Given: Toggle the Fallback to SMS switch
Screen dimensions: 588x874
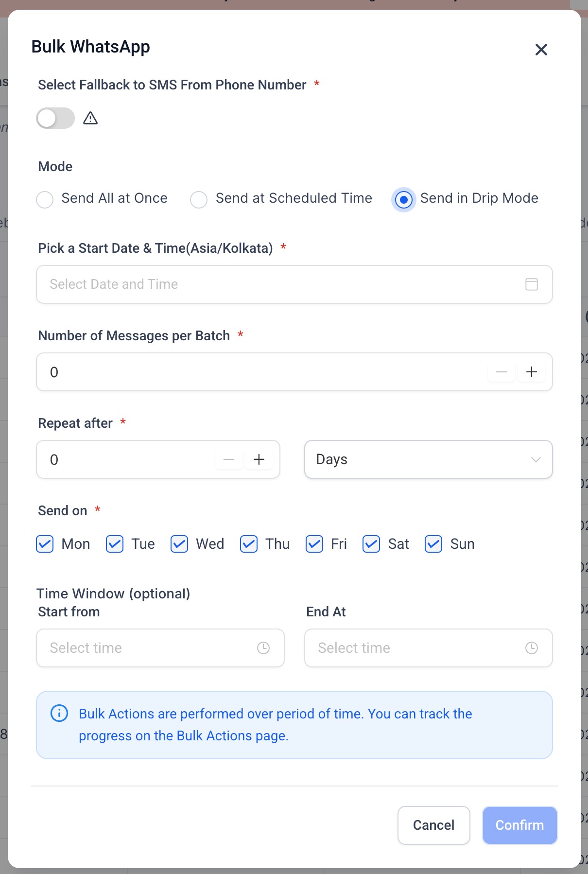Looking at the screenshot, I should pyautogui.click(x=55, y=118).
